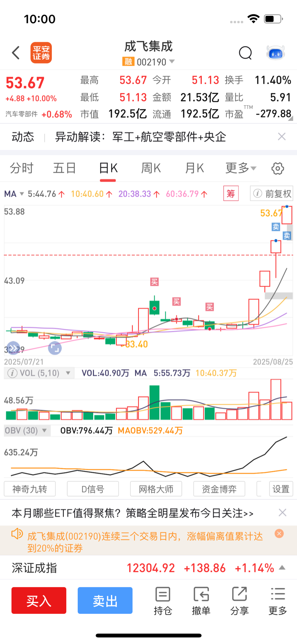The width and height of the screenshot is (297, 644).
Task: Expand the 深证成指 index bar arrow
Action: pos(282,568)
